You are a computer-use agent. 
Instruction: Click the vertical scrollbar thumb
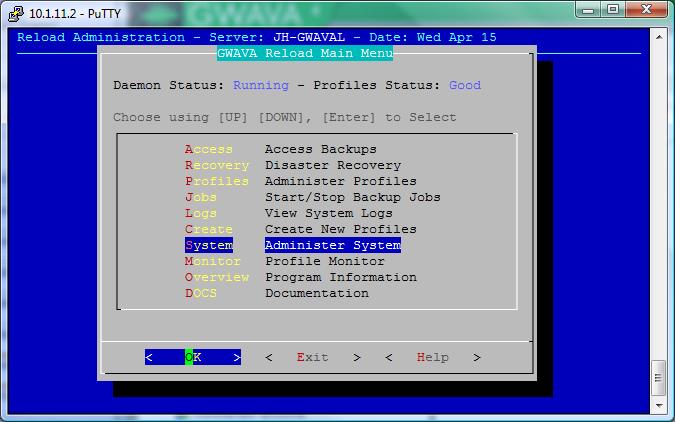659,378
